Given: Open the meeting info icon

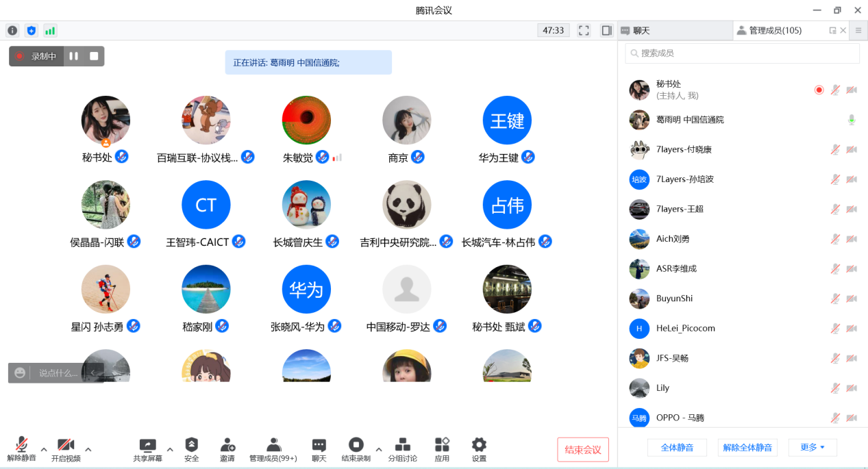Looking at the screenshot, I should 12,30.
